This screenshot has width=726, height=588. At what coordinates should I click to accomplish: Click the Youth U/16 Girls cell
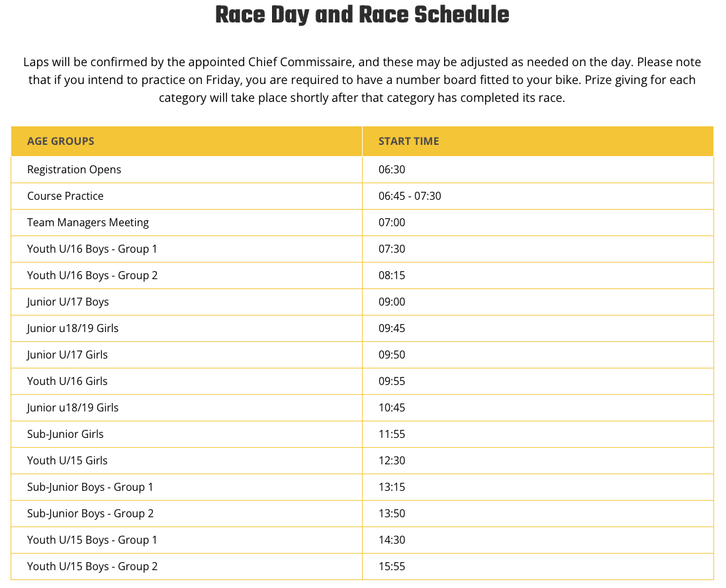pyautogui.click(x=68, y=381)
